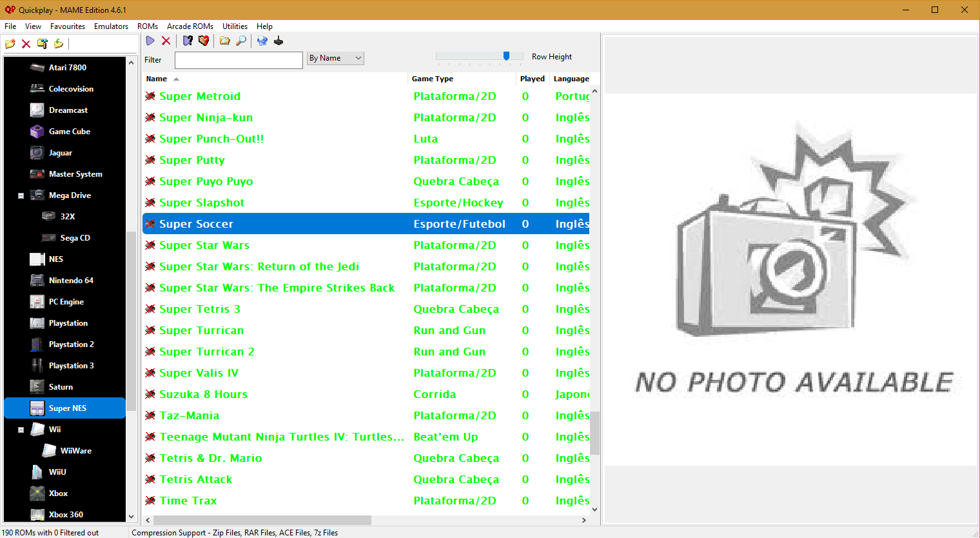The height and width of the screenshot is (538, 980).
Task: Click the No Photo Available image preview
Action: pos(791,279)
